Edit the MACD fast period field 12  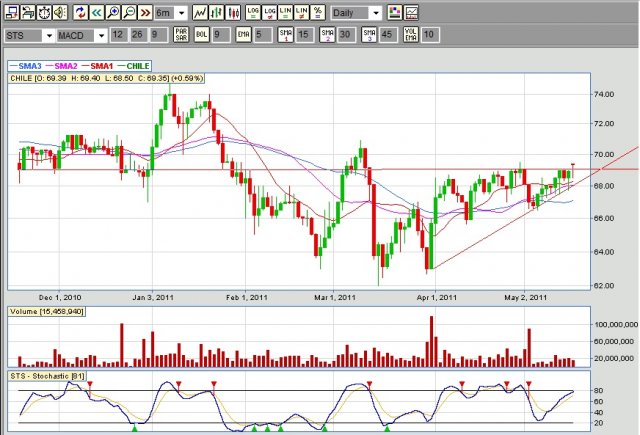coord(119,35)
